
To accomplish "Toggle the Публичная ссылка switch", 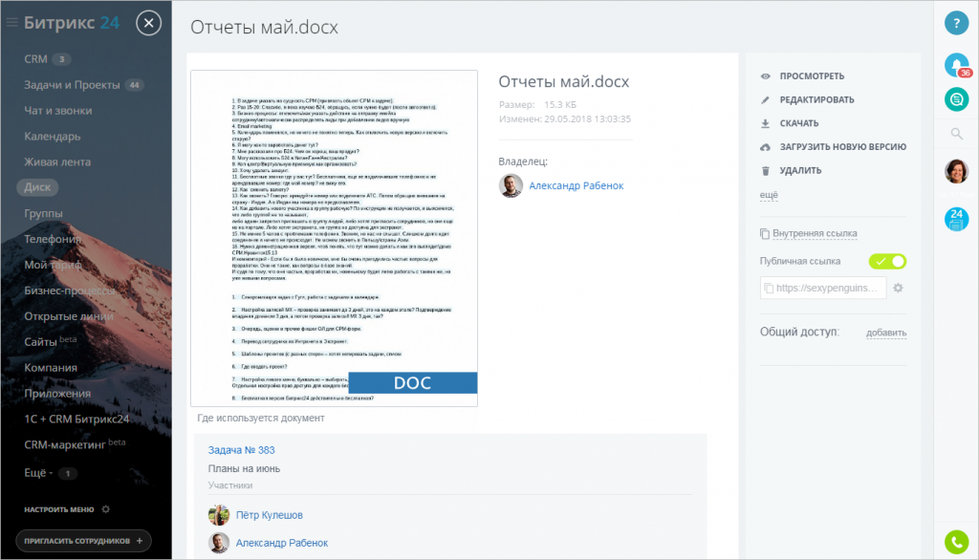I will click(887, 262).
